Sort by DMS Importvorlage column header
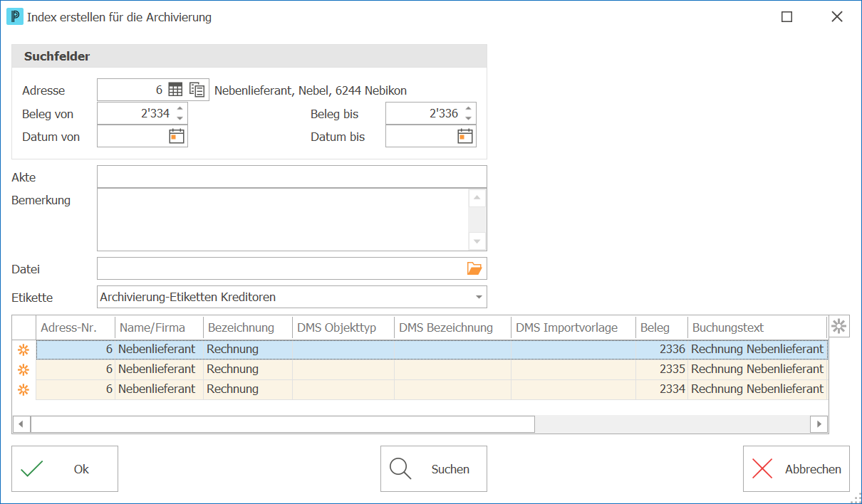 [x=573, y=327]
